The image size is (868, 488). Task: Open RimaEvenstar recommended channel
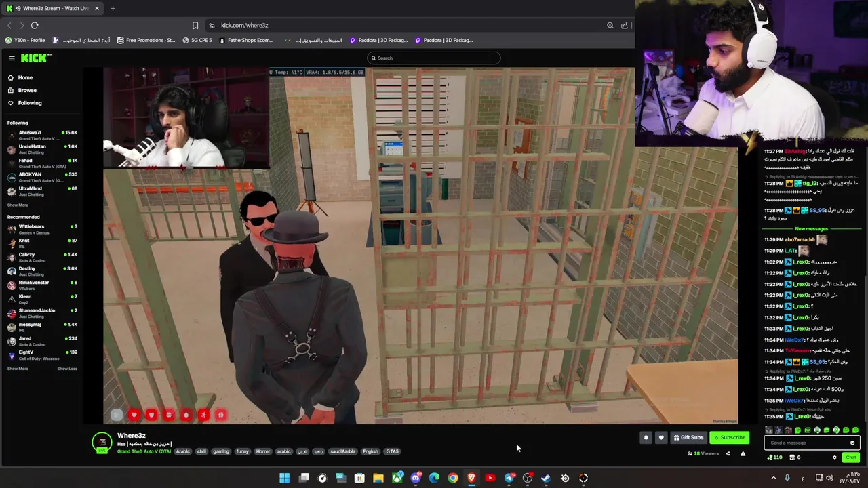pos(42,285)
